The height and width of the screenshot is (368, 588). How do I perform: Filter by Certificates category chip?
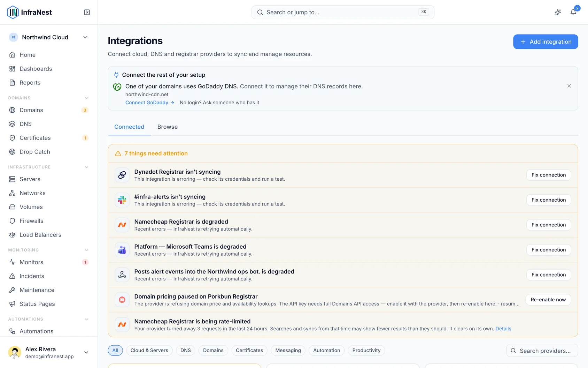coord(249,350)
